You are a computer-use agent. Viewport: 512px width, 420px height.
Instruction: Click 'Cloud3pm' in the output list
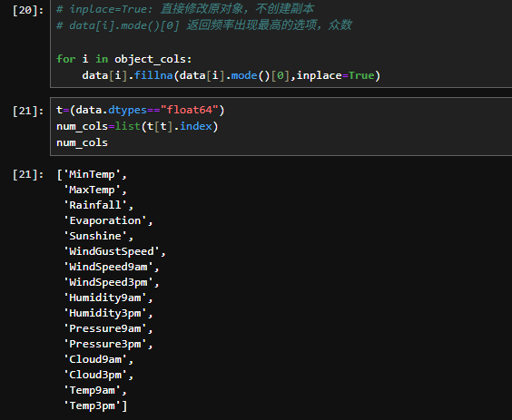[x=95, y=375]
